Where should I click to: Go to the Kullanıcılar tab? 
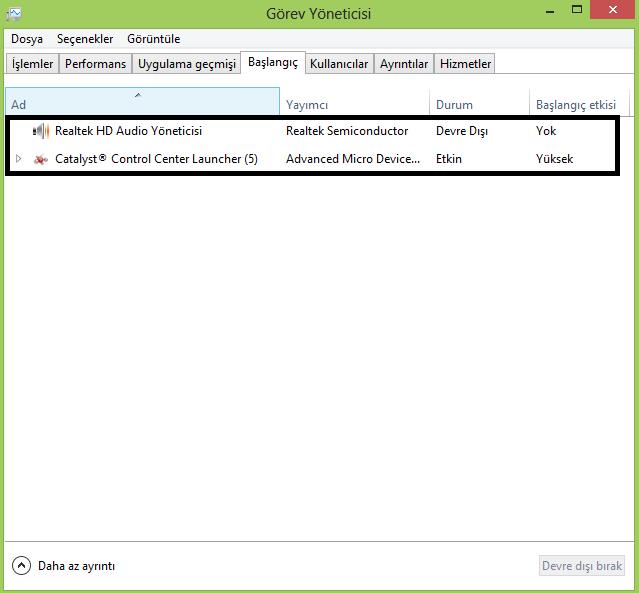click(x=339, y=64)
